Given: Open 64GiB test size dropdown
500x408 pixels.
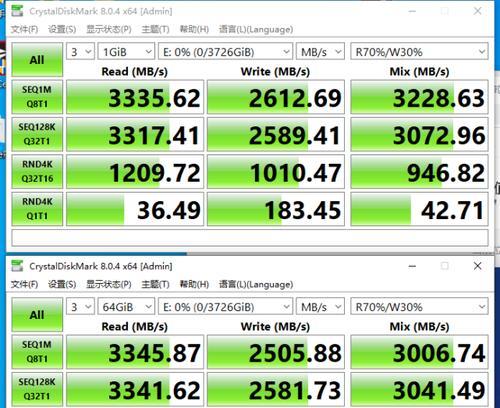Looking at the screenshot, I should pos(126,307).
